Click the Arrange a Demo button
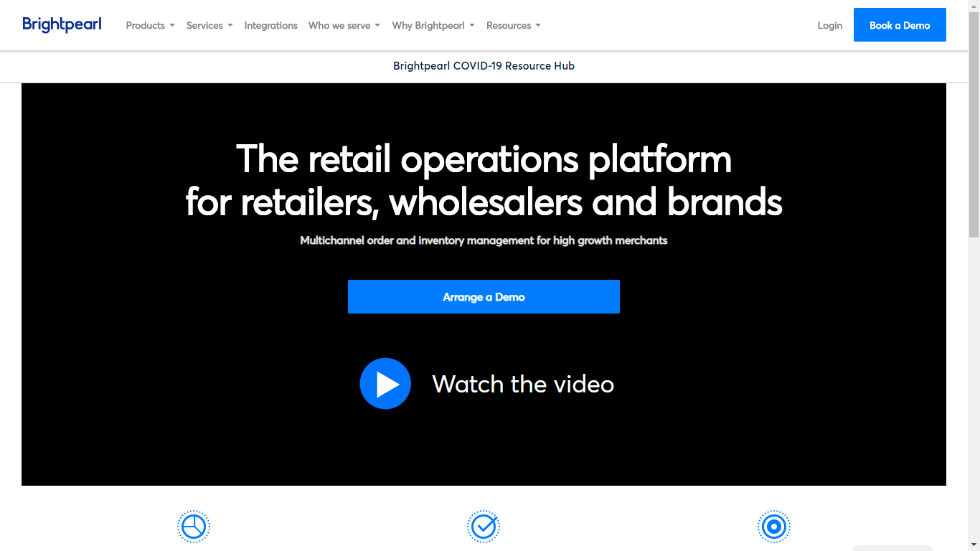Viewport: 980px width, 551px height. click(484, 296)
